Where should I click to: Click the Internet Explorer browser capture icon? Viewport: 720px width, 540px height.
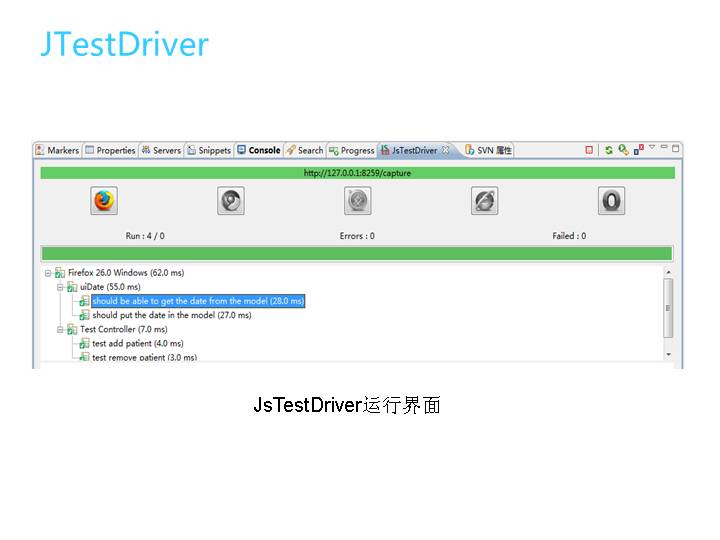coord(484,201)
